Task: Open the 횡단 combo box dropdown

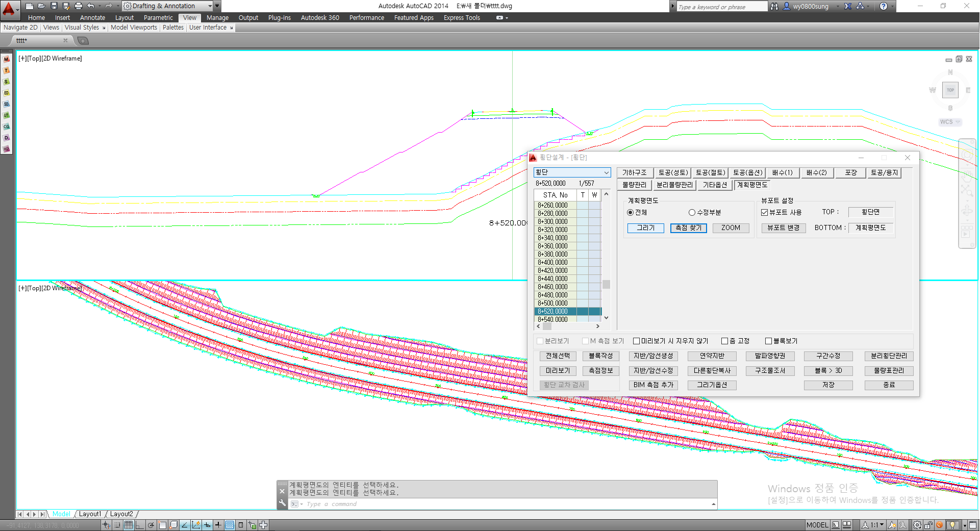Action: (606, 172)
